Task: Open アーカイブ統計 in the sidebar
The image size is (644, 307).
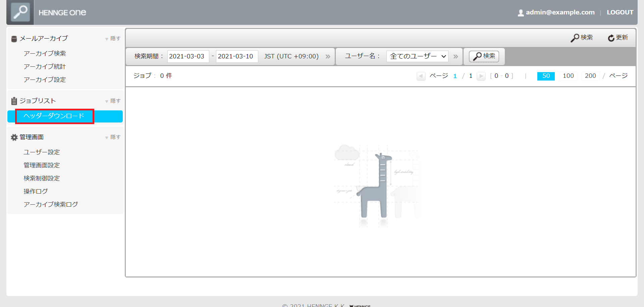Action: [45, 67]
